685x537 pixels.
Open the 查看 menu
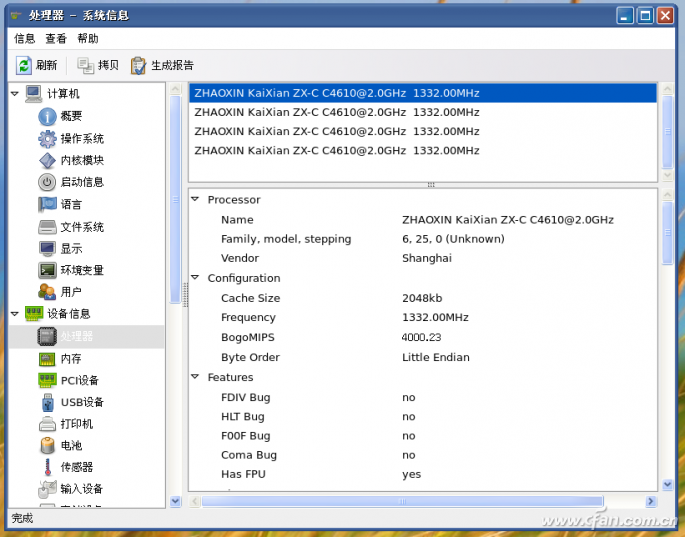56,39
